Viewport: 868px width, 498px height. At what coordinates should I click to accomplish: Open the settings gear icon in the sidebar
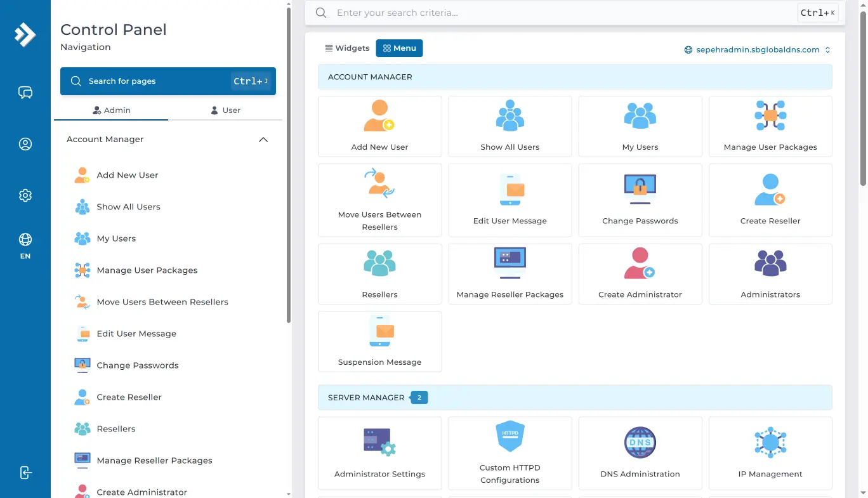tap(25, 195)
